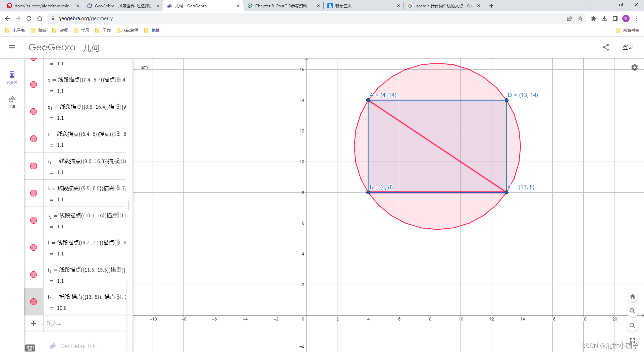
Task: Toggle visibility of object s
Action: 34,193
